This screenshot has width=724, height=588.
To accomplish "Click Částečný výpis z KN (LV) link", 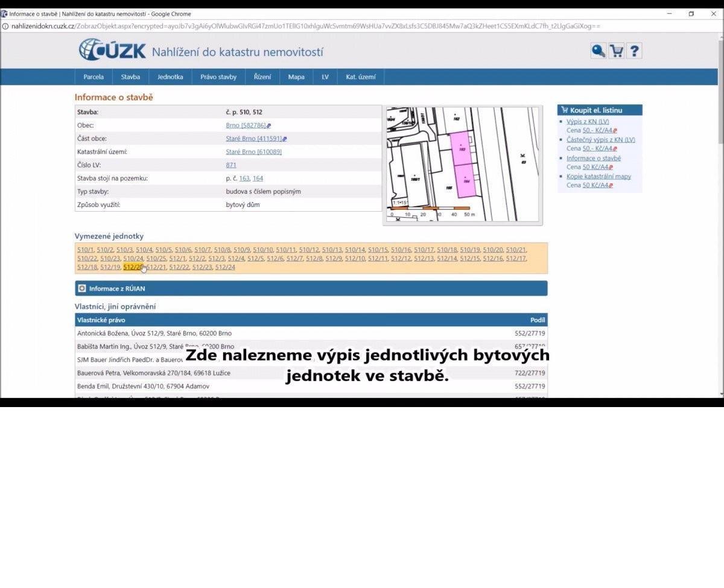I will tap(601, 140).
